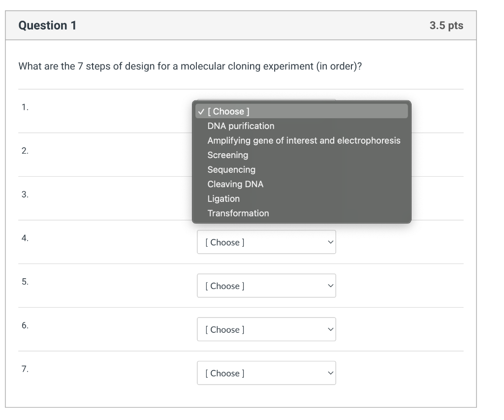Click the molecular cloning question text

[x=190, y=66]
